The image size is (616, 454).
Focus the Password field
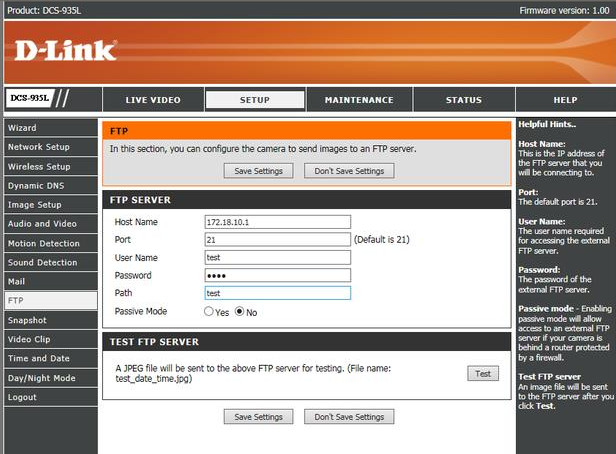click(x=277, y=275)
